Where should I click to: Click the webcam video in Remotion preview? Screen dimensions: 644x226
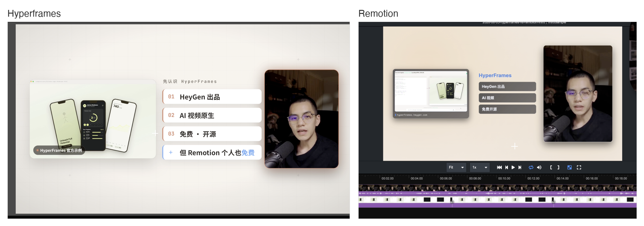pyautogui.click(x=578, y=94)
